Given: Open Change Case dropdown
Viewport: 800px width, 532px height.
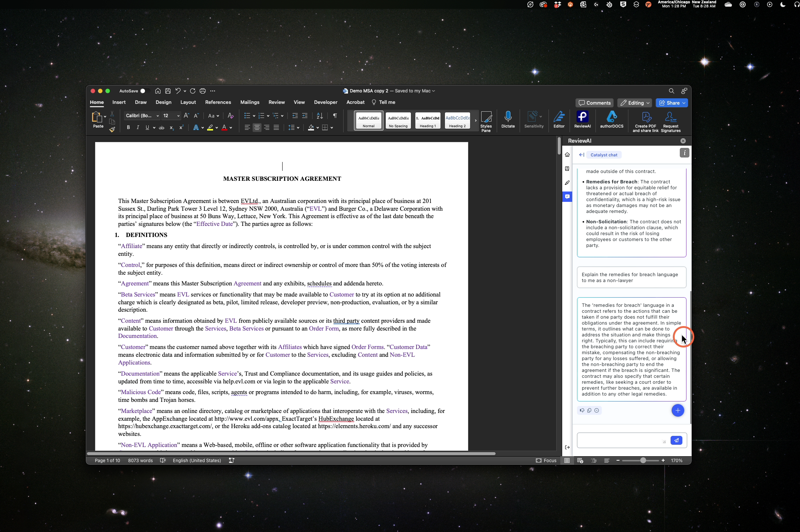Looking at the screenshot, I should click(x=213, y=116).
